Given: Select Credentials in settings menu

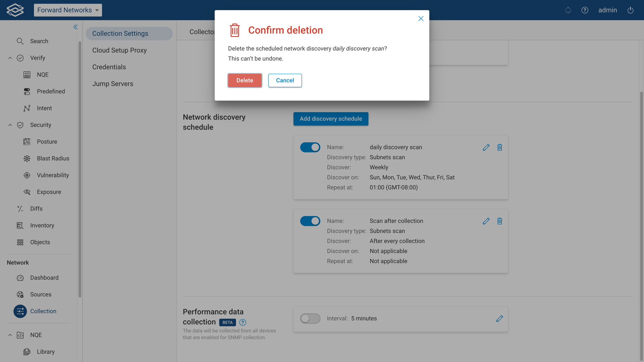Looking at the screenshot, I should [109, 67].
